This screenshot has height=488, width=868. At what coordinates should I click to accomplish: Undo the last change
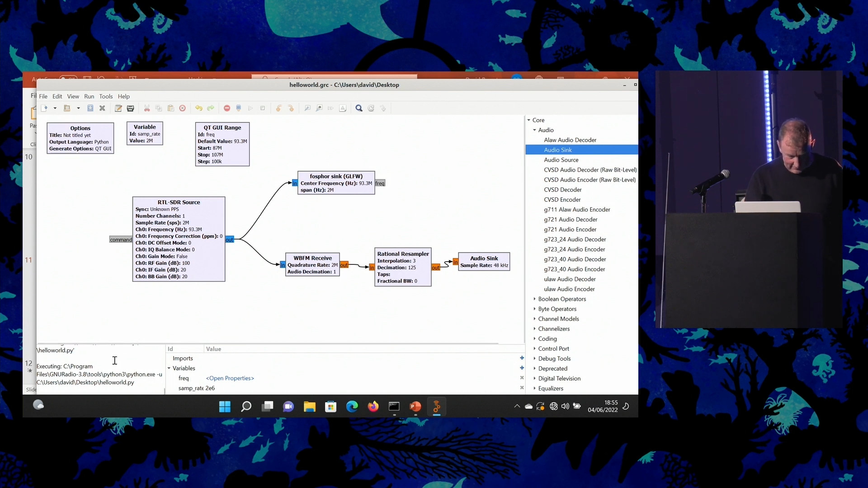(199, 108)
